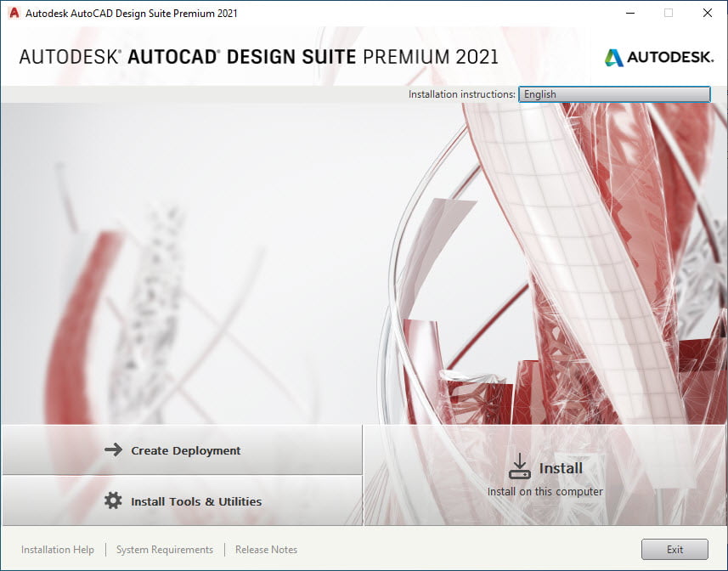
Task: Select Install Tools & Utilities
Action: tap(182, 501)
